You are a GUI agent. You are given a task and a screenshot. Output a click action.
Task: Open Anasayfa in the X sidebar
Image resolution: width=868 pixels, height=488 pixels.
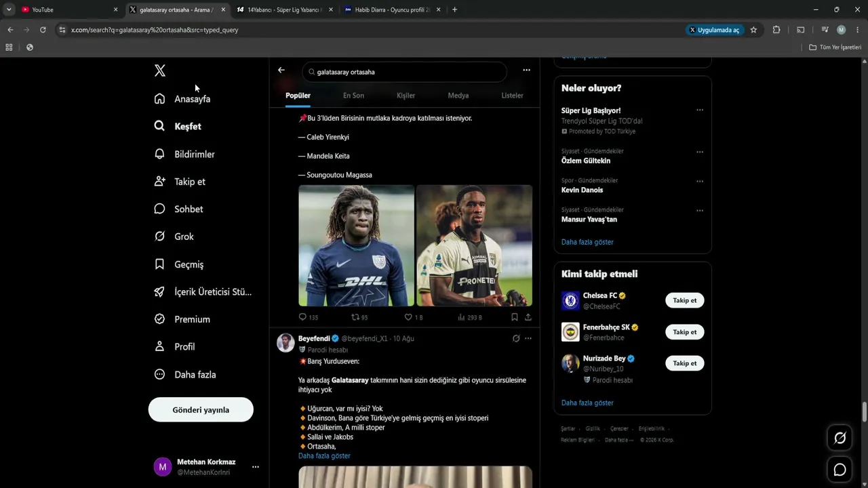coord(182,99)
